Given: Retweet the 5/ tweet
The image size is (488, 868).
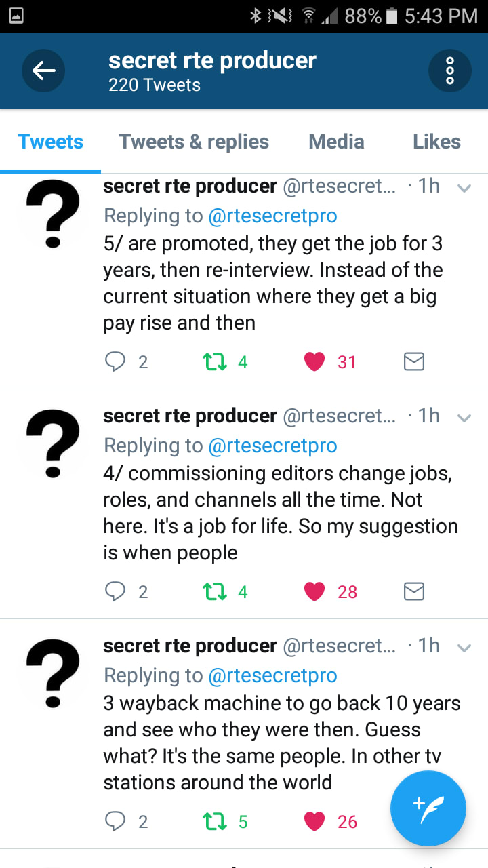Looking at the screenshot, I should 215,362.
